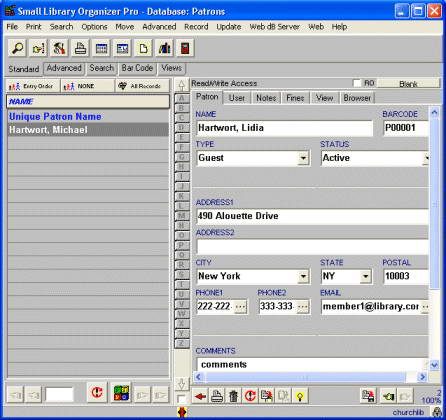This screenshot has height=420, width=446.
Task: Click the dimmed hand pointing right icon
Action: (x=404, y=396)
